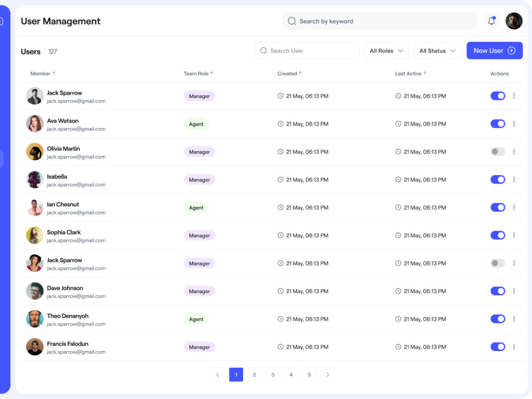Click Ava Watson's Agent role badge
The image size is (532, 399).
click(x=196, y=124)
